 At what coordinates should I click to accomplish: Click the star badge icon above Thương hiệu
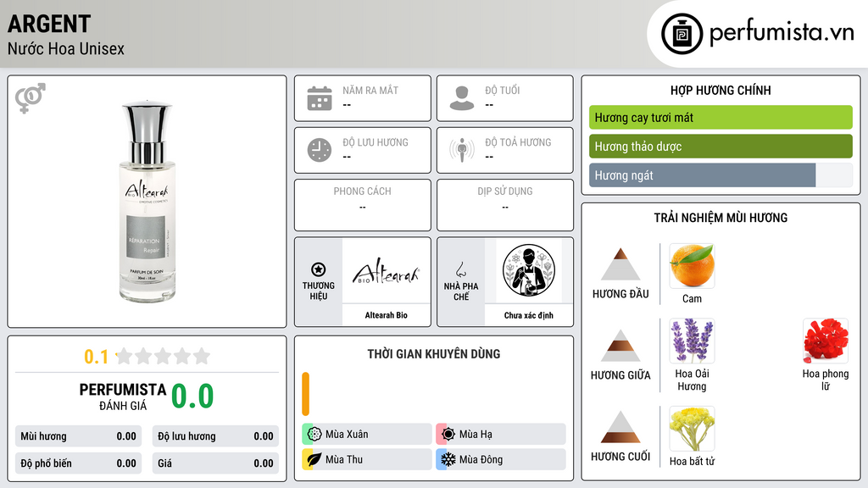pos(319,269)
